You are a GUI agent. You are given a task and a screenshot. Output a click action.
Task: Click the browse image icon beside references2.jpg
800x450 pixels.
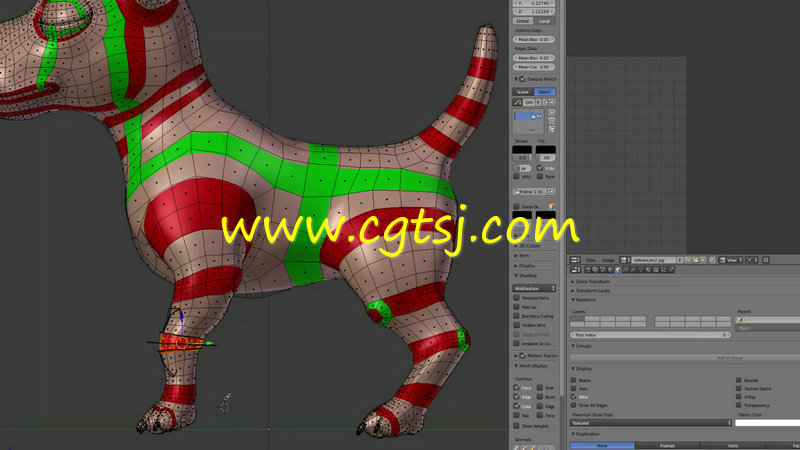[625, 260]
